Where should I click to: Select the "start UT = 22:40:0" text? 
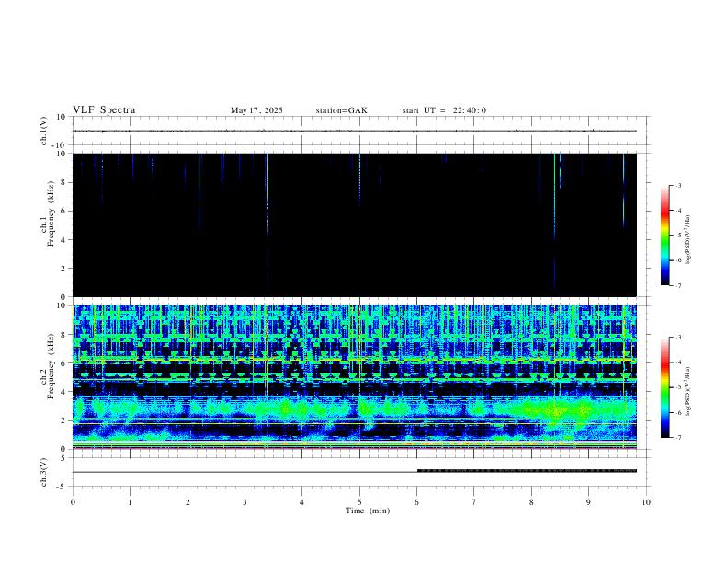coord(444,110)
